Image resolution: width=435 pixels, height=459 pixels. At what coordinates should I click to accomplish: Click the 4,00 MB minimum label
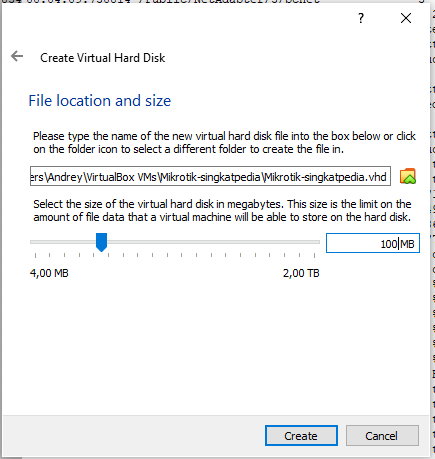[x=49, y=273]
